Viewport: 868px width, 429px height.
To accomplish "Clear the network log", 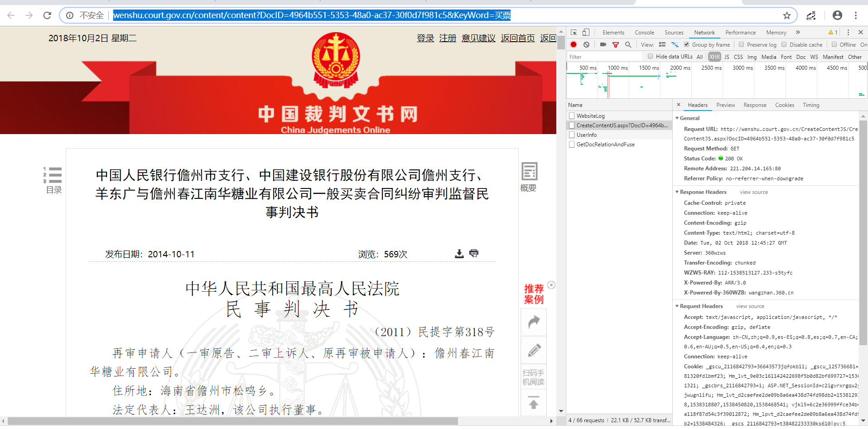I will pos(586,44).
